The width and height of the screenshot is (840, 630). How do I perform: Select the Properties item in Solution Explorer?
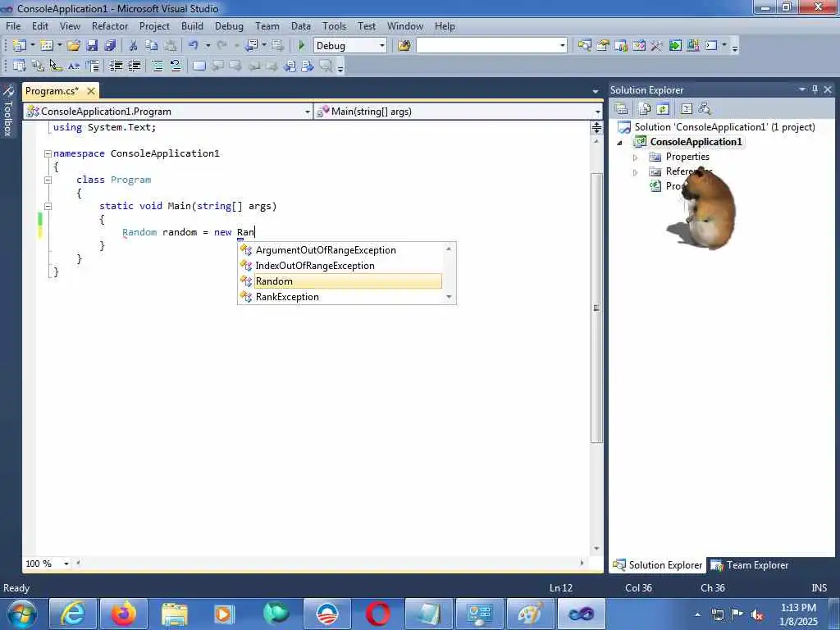coord(687,157)
